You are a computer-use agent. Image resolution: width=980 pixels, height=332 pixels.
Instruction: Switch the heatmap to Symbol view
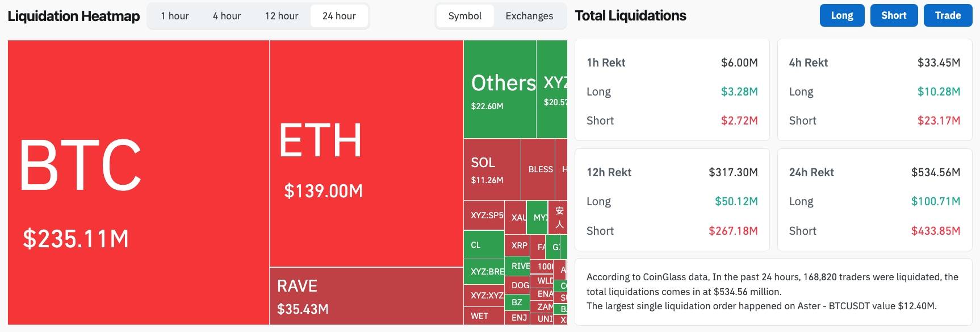pyautogui.click(x=465, y=16)
